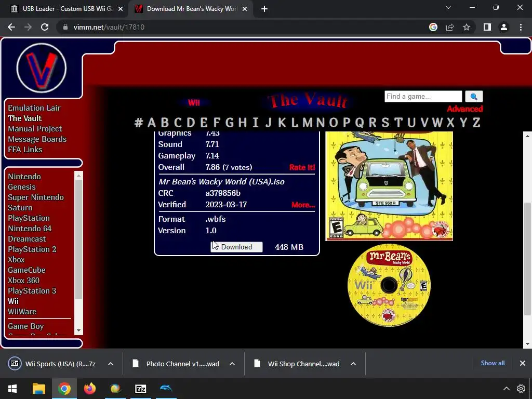This screenshot has height=399, width=532.
Task: Click the More... link next to Verified
Action: pos(303,205)
